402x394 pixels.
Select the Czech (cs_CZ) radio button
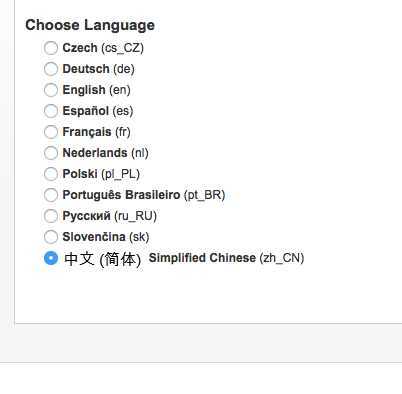tap(51, 48)
